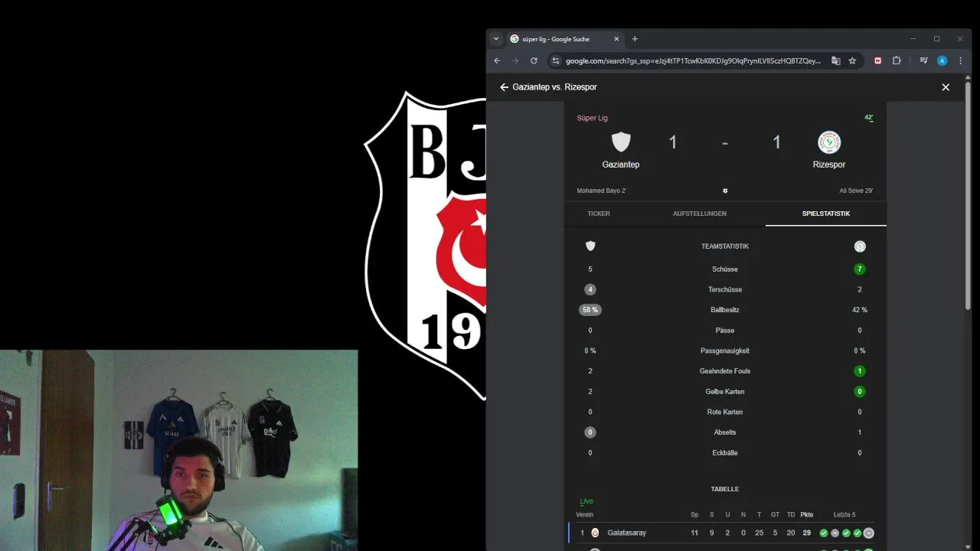Open the media controls icon
Viewport: 980px width, 551px height.
924,60
